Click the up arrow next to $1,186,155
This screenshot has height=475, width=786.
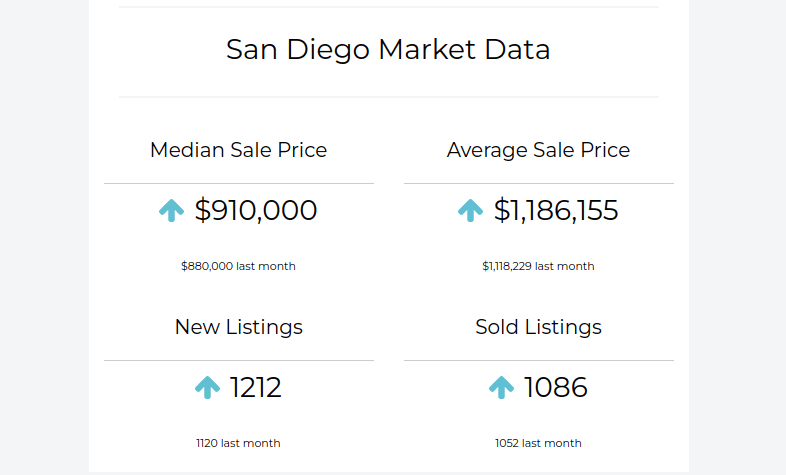tap(470, 210)
